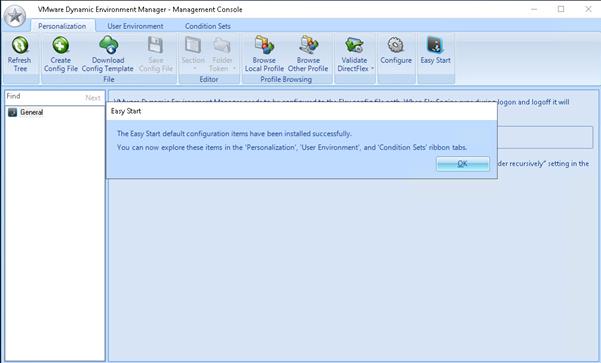Screen dimensions: 601x363
Task: Click the Easy Start dialog title
Action: 126,111
